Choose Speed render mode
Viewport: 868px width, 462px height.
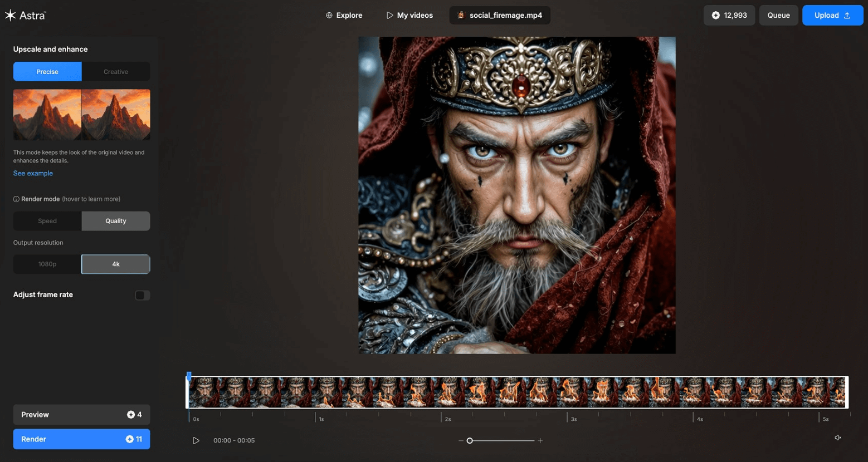pyautogui.click(x=47, y=221)
